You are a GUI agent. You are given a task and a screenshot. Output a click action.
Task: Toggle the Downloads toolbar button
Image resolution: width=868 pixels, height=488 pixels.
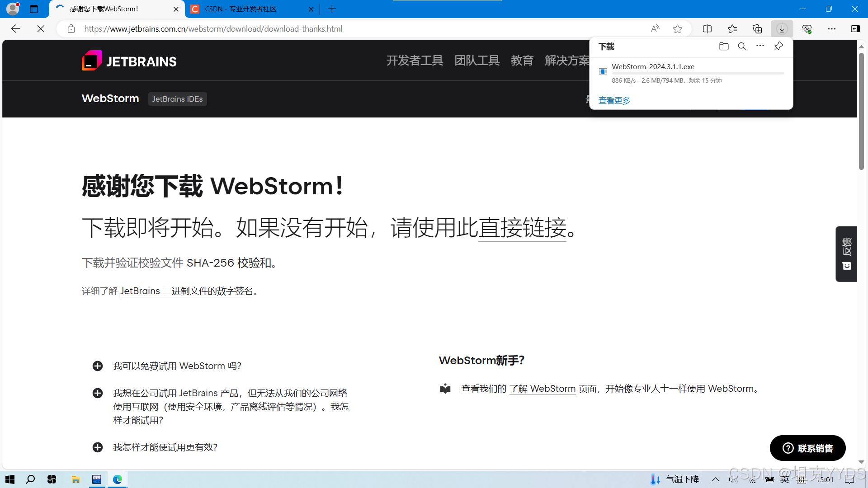[782, 29]
